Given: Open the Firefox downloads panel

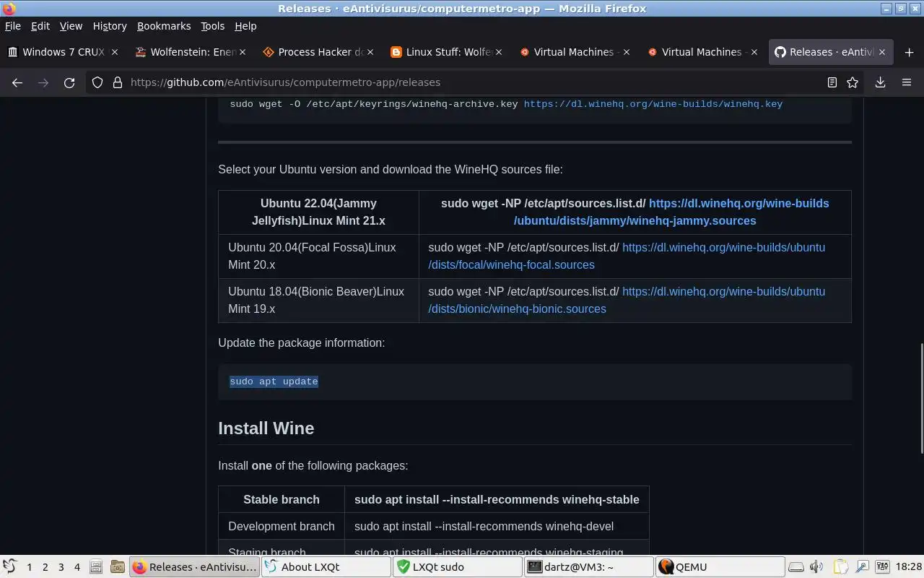Looking at the screenshot, I should pos(880,82).
